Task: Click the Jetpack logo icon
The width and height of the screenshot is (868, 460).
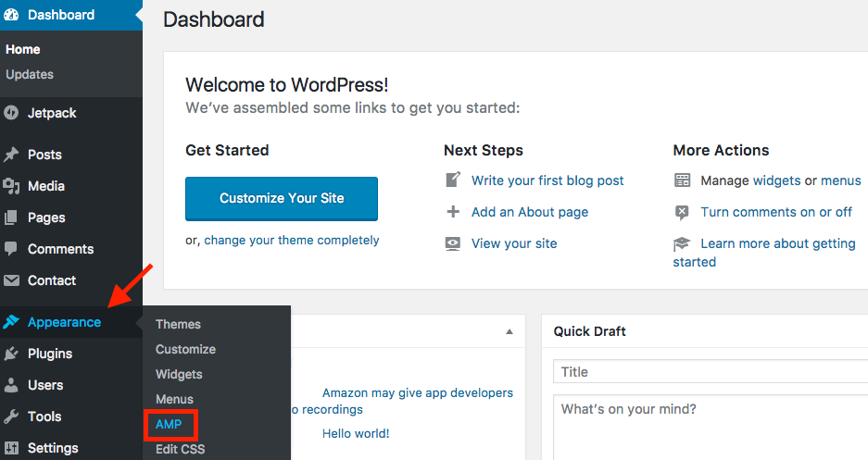Action: pyautogui.click(x=11, y=113)
